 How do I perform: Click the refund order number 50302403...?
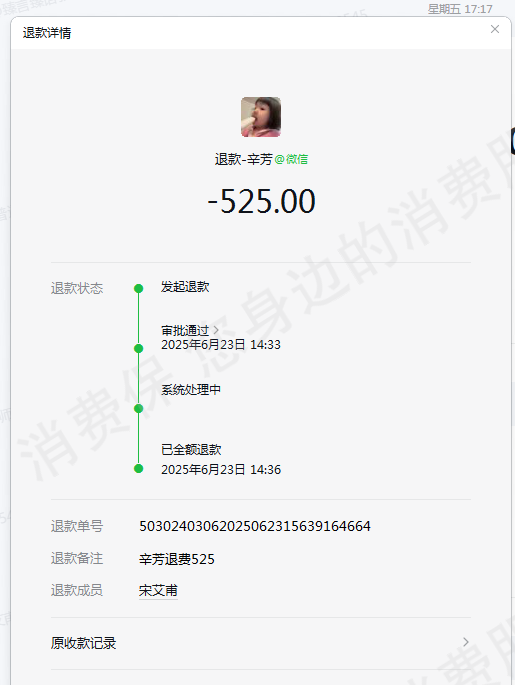255,526
